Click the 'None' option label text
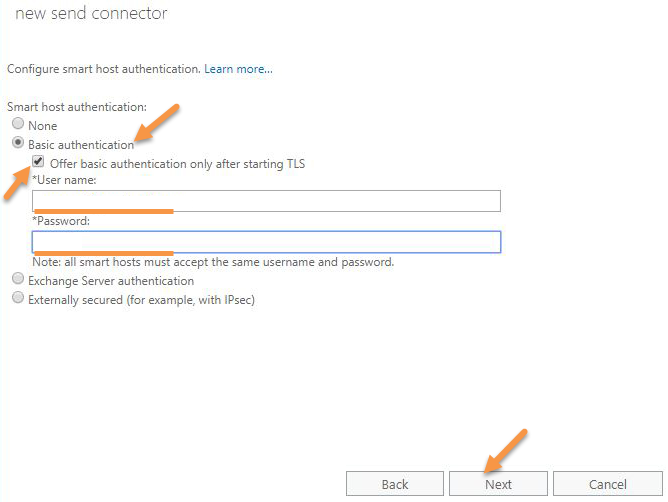Screen dimensions: 668x502 (x=43, y=126)
